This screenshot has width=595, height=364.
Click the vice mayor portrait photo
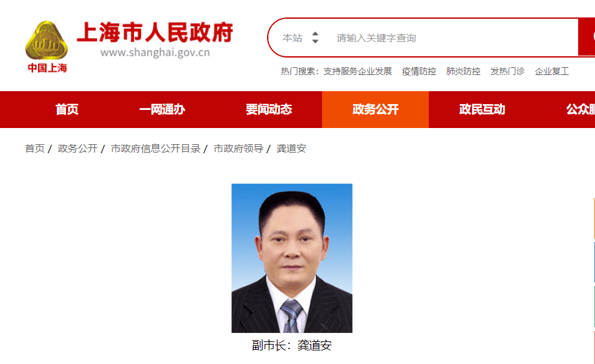292,258
